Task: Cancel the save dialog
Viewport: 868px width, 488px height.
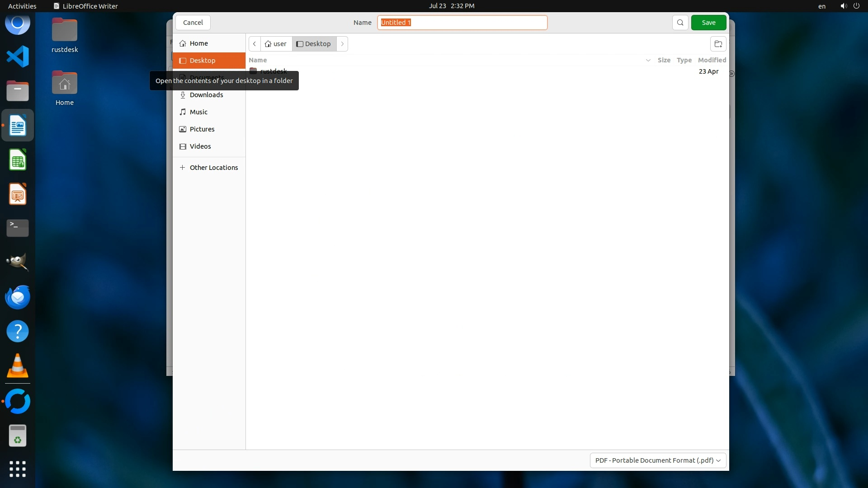Action: [193, 23]
